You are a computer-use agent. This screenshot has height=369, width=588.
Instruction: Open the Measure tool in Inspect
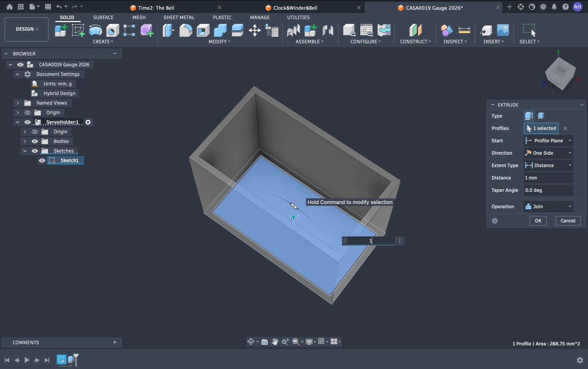(464, 30)
